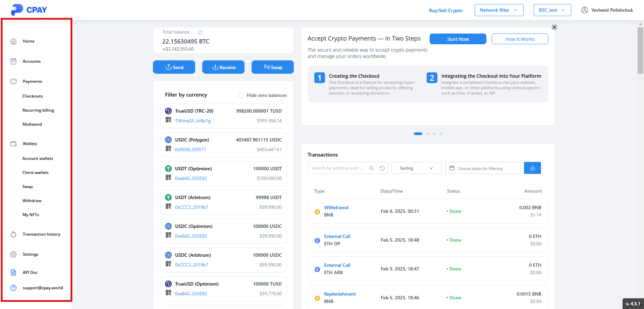
Task: Click the Choose dates for filtering field
Action: pos(482,168)
